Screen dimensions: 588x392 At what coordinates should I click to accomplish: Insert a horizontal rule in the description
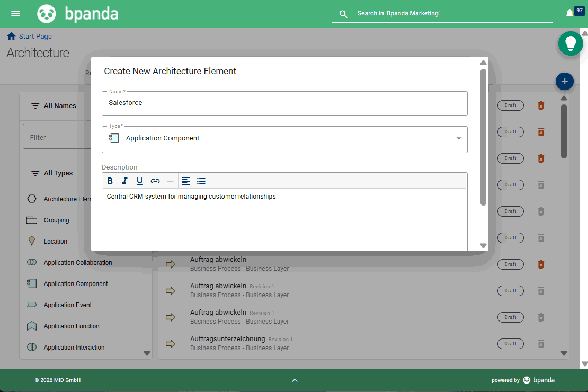tap(170, 181)
